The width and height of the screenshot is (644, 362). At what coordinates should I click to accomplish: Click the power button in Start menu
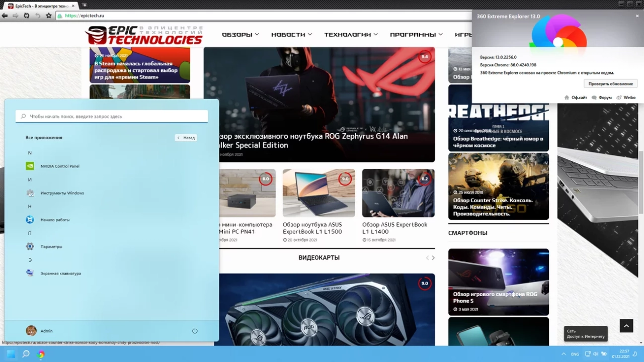pyautogui.click(x=195, y=331)
